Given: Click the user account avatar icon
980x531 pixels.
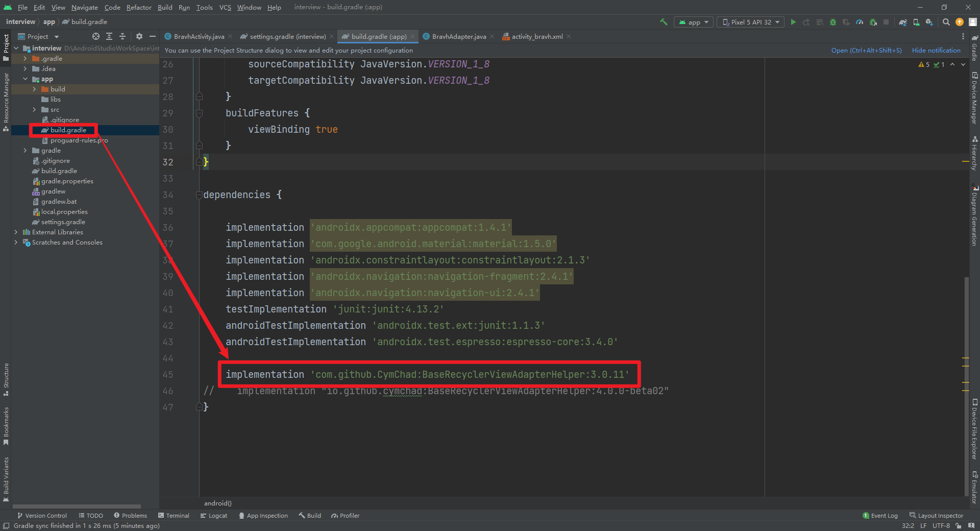Looking at the screenshot, I should pyautogui.click(x=973, y=22).
